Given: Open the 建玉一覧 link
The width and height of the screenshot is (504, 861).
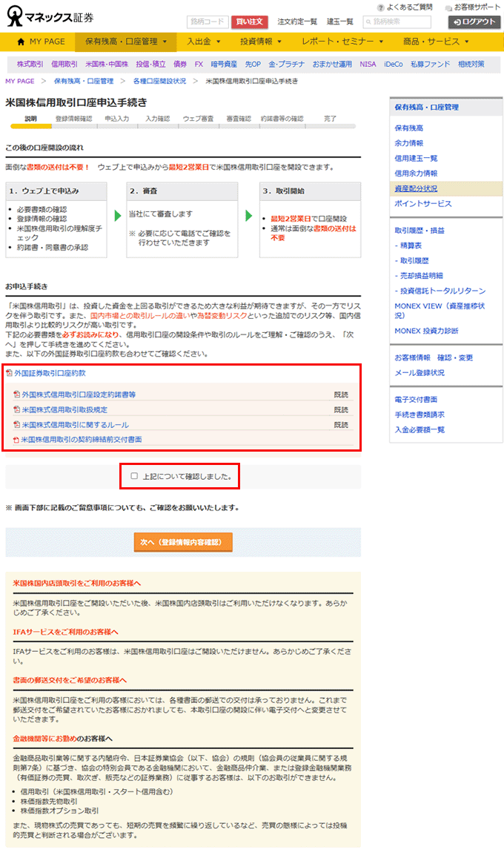Looking at the screenshot, I should tap(340, 22).
